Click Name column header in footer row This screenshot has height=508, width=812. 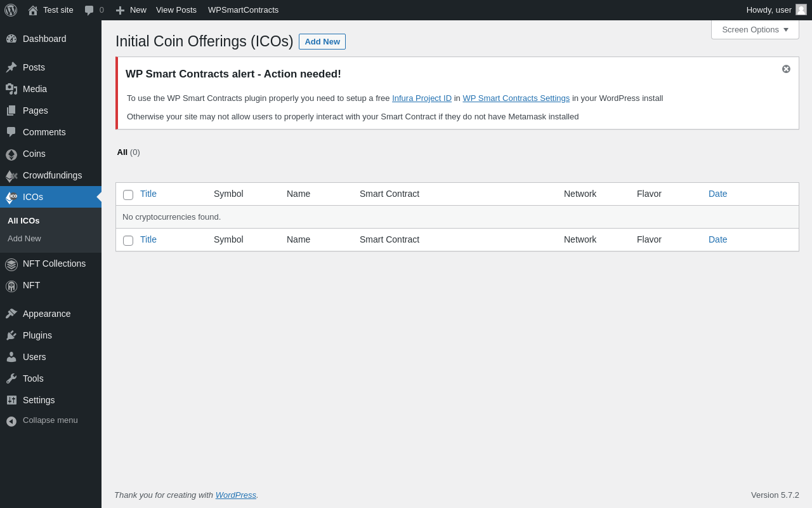click(298, 239)
